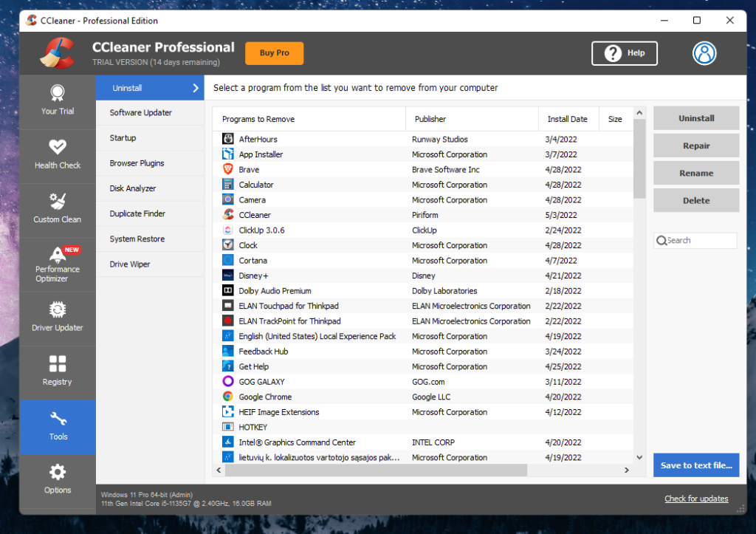The image size is (756, 534).
Task: Open the user account icon
Action: point(704,52)
